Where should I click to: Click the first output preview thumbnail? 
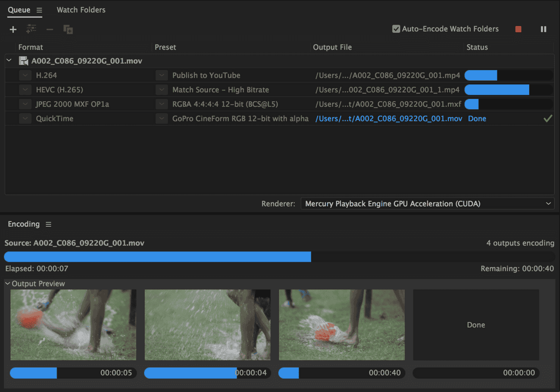[x=73, y=325]
